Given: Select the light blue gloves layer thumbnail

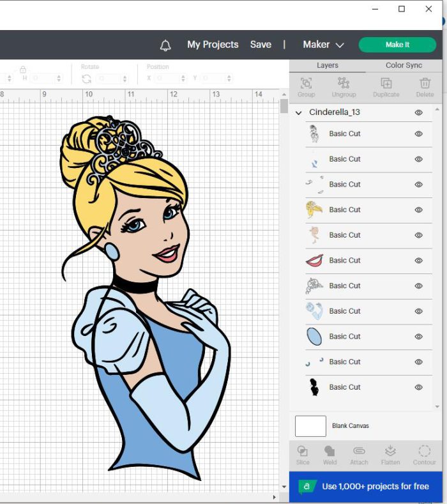Looking at the screenshot, I should pos(314,311).
